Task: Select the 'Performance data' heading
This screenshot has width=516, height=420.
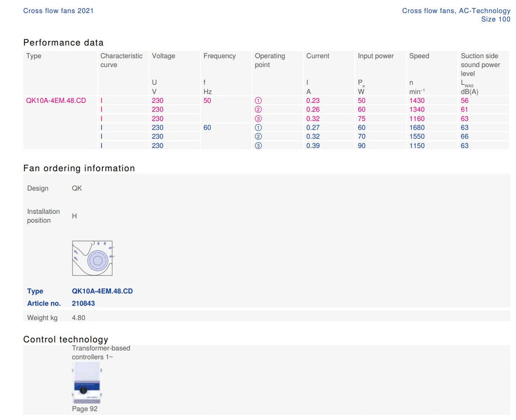Action: click(x=63, y=42)
